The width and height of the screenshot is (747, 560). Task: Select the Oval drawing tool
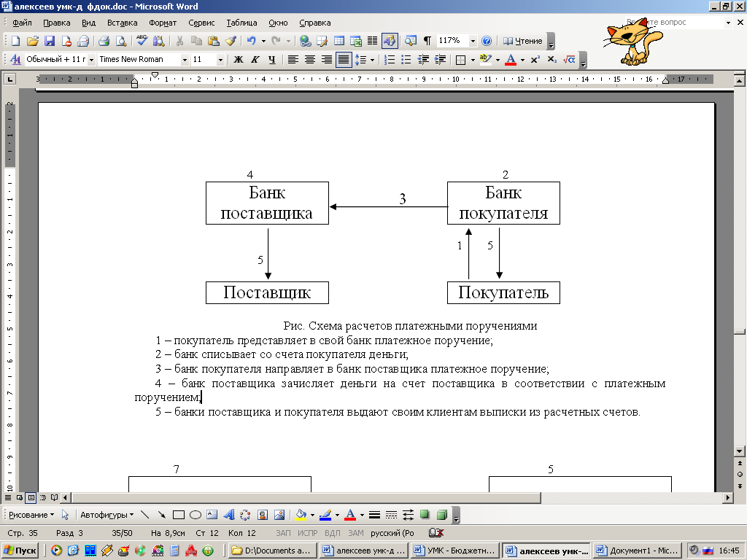[196, 515]
